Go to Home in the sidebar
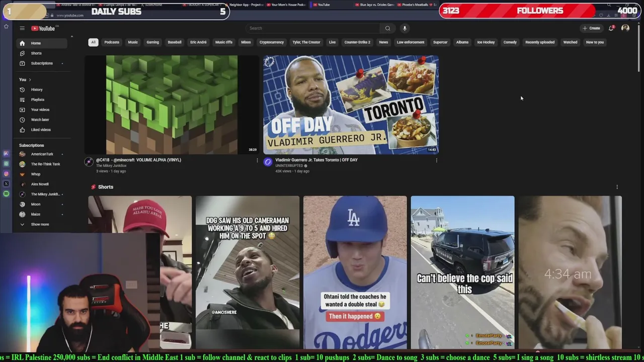Screen dimensions: 644x362 tap(42, 43)
